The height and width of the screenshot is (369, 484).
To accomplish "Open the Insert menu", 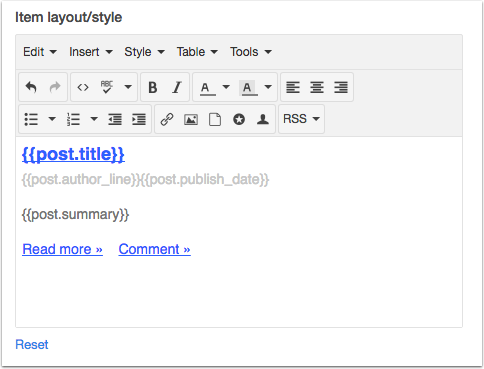I will point(91,52).
